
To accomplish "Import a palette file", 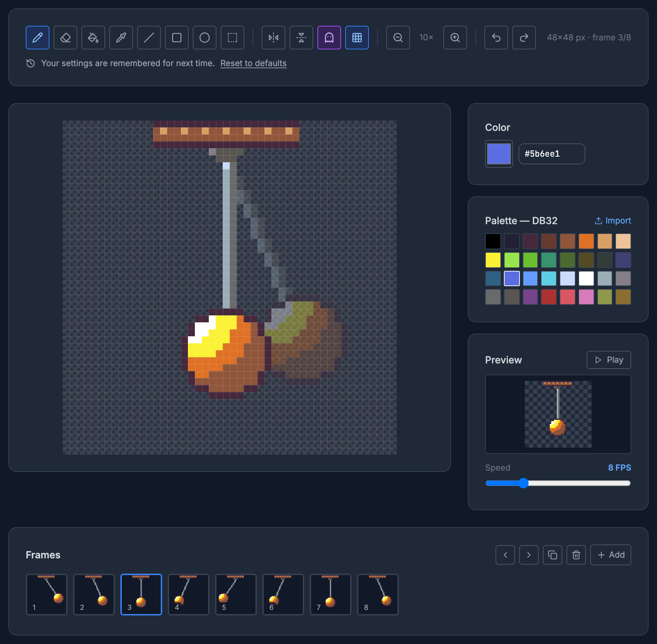I will 613,221.
